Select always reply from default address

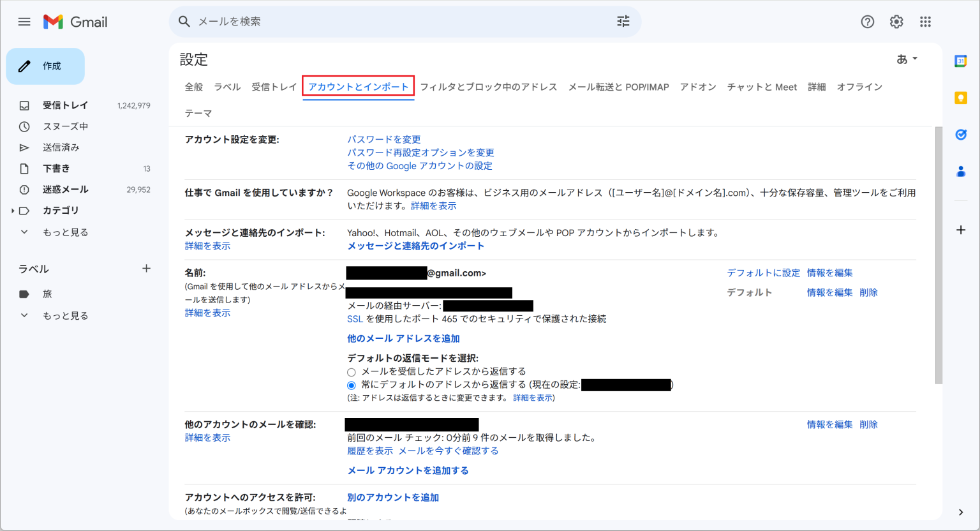click(x=351, y=385)
